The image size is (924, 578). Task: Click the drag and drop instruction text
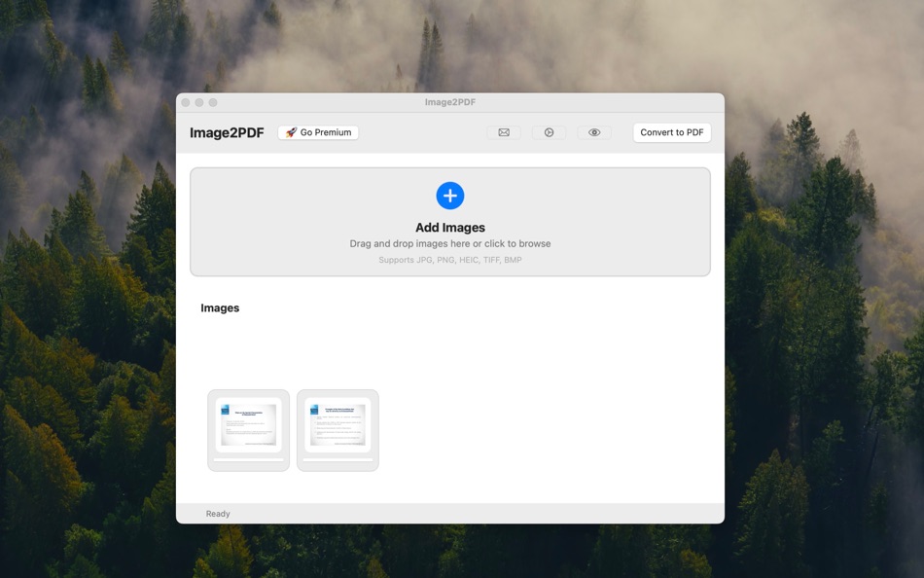pos(449,243)
